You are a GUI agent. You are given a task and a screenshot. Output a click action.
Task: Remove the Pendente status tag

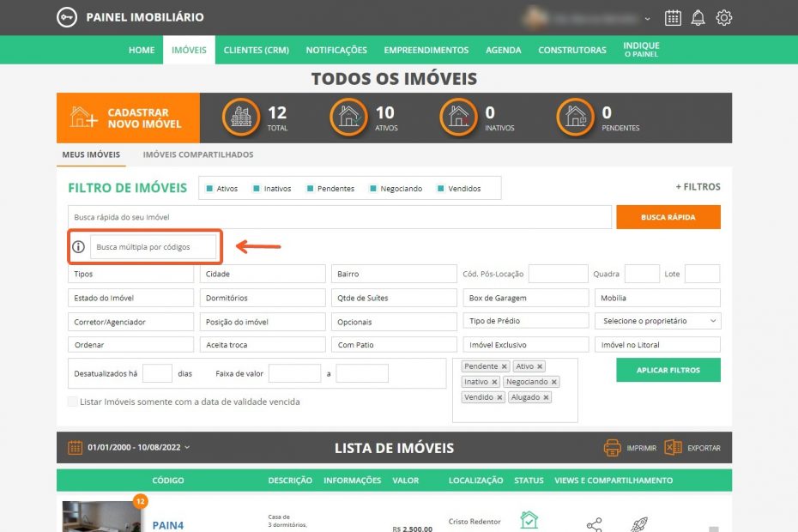[505, 366]
